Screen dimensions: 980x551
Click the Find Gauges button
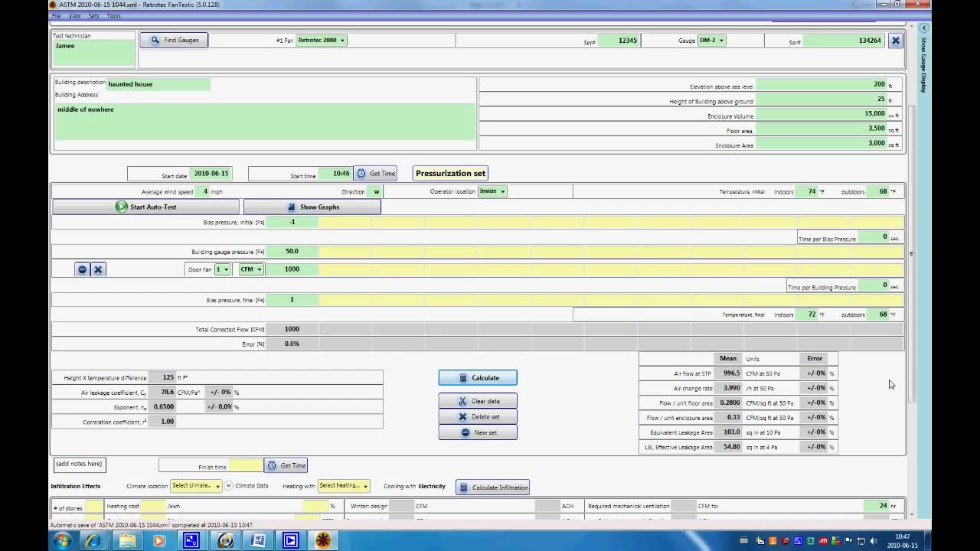click(x=174, y=41)
